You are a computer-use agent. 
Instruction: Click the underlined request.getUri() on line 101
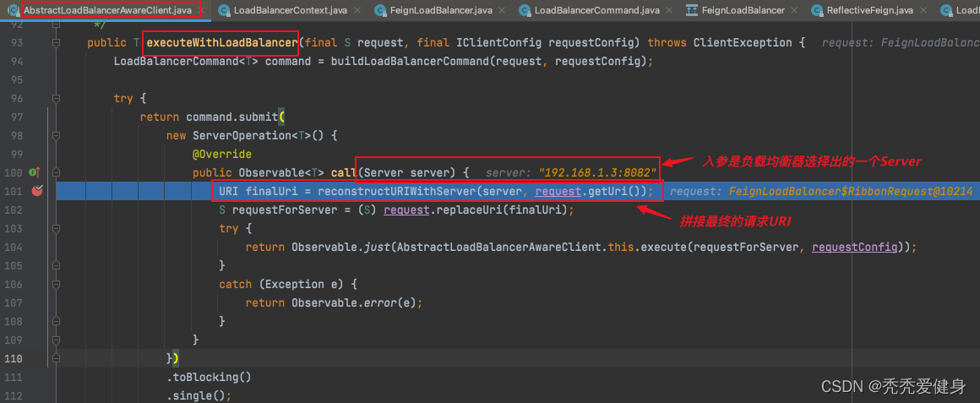[x=590, y=191]
